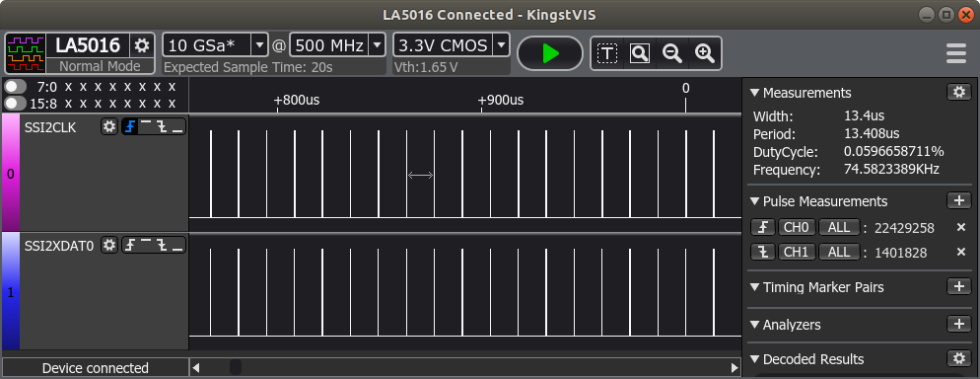The height and width of the screenshot is (379, 980).
Task: Collapse the Decoded Results section
Action: tap(754, 359)
